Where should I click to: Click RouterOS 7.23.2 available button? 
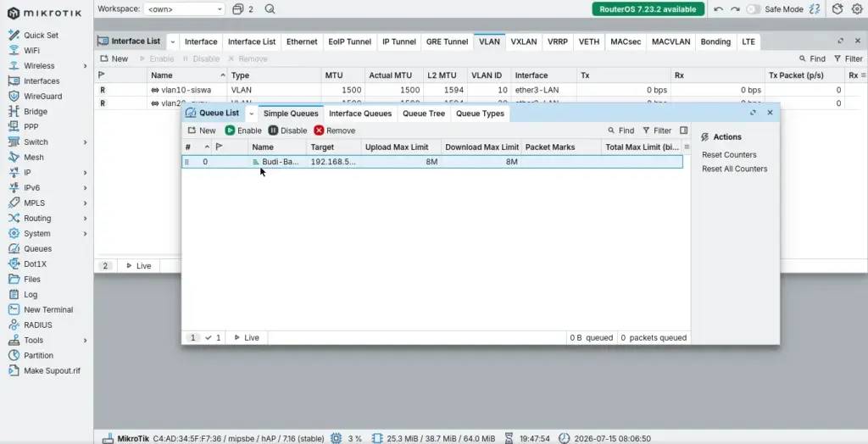(648, 8)
